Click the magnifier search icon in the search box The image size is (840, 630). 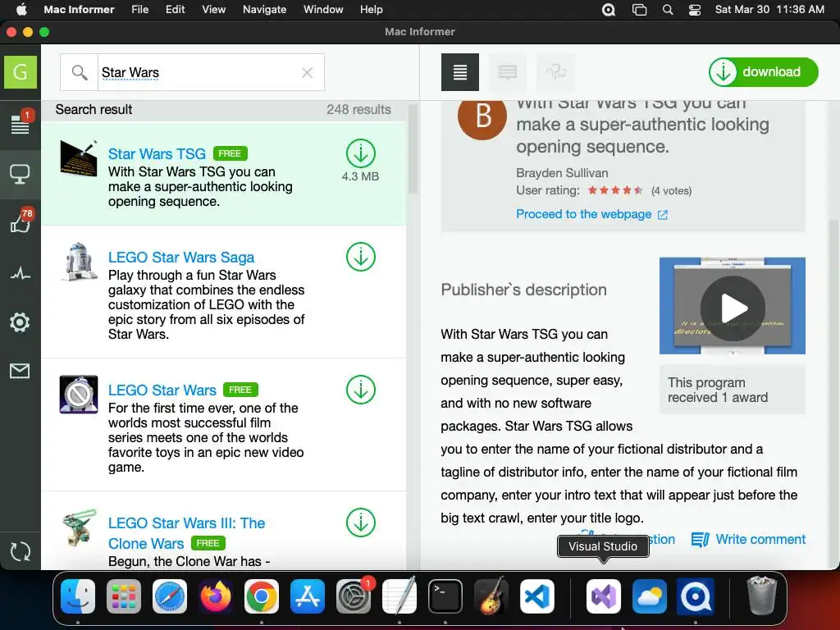coord(80,72)
